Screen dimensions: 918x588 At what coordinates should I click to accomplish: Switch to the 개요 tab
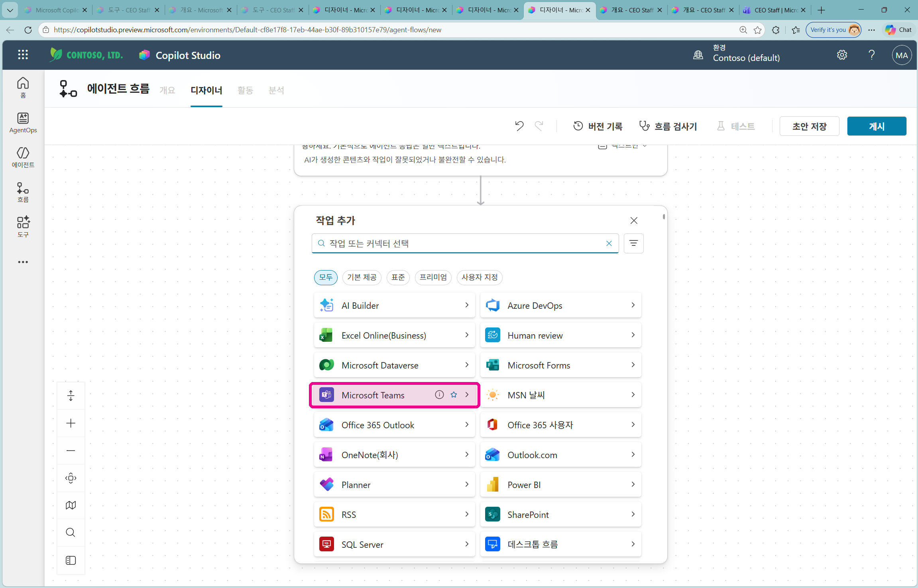[167, 90]
